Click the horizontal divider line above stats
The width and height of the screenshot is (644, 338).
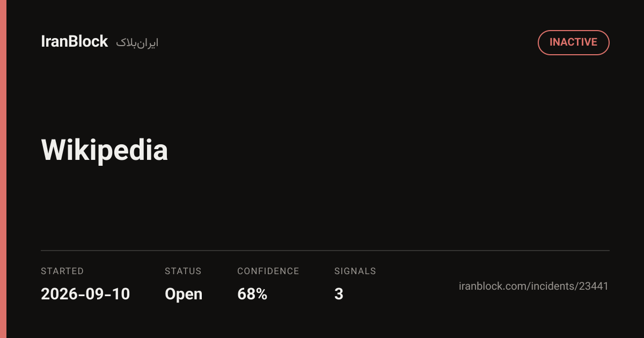(x=325, y=251)
